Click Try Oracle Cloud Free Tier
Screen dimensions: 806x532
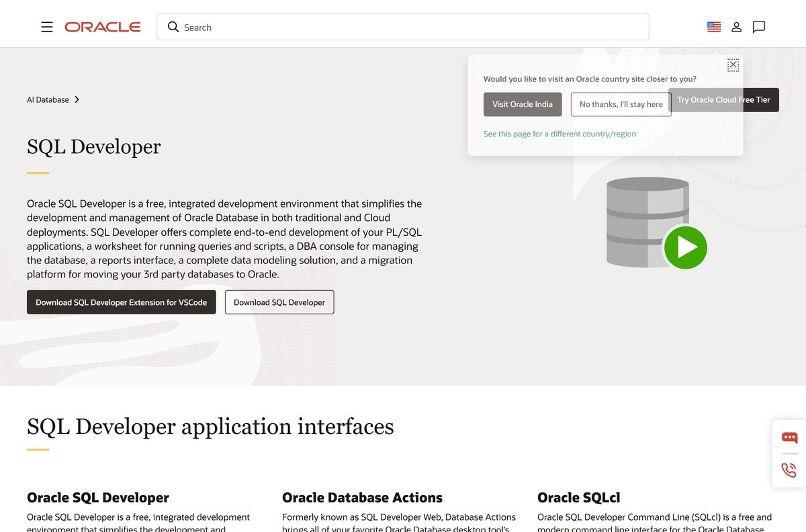click(723, 99)
